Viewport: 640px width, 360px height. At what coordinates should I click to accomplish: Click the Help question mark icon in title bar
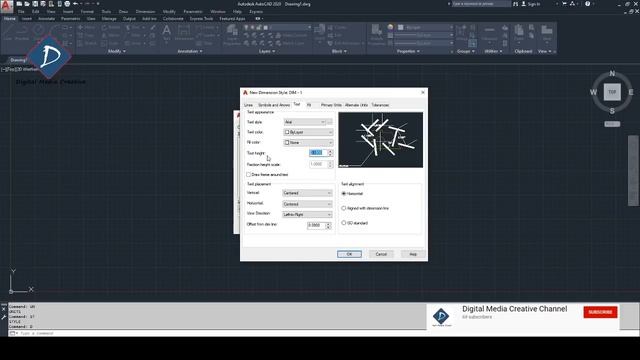point(587,4)
